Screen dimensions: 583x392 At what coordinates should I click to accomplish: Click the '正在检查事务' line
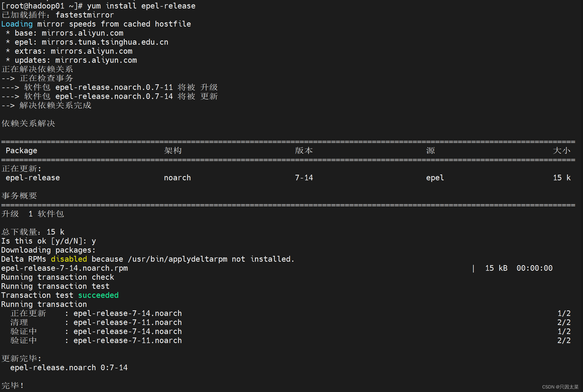point(37,78)
